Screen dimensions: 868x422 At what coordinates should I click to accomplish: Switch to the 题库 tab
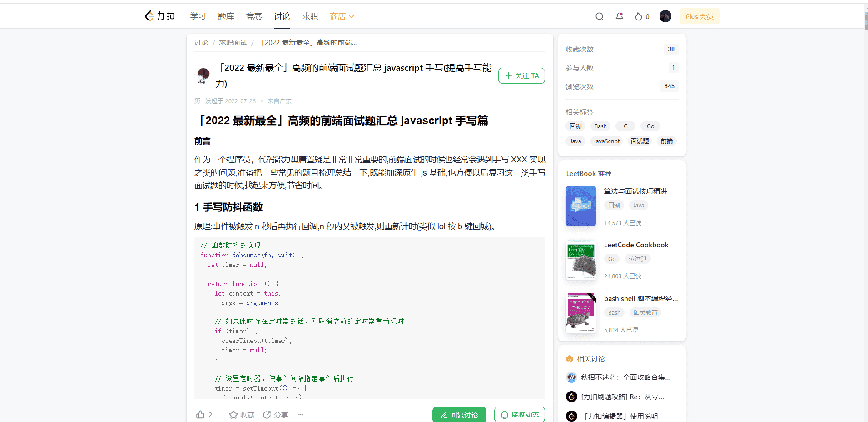tap(226, 16)
